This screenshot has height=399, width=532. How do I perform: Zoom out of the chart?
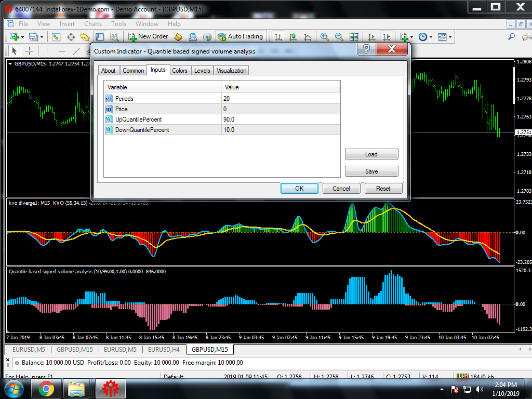[x=339, y=37]
